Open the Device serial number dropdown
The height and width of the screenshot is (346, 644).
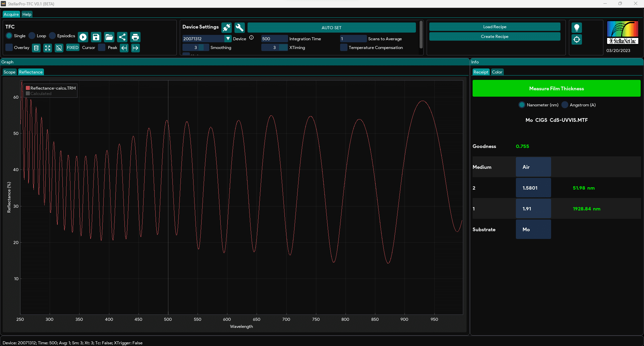(x=228, y=39)
